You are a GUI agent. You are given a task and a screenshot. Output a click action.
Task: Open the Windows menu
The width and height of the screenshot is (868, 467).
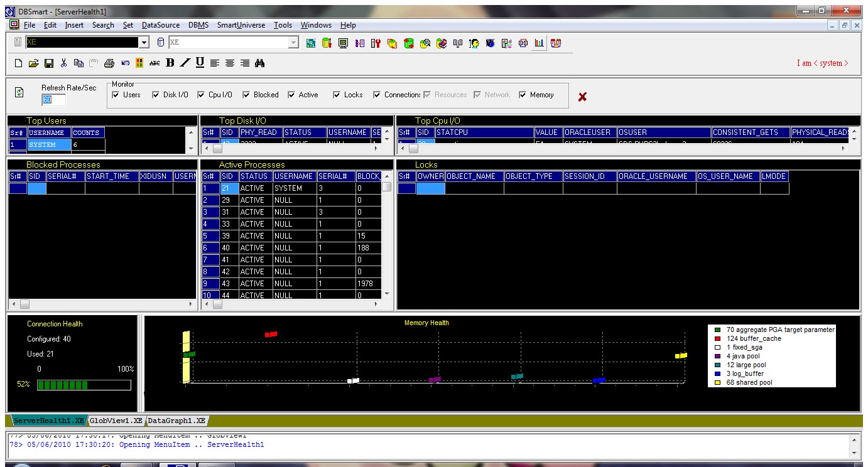316,25
